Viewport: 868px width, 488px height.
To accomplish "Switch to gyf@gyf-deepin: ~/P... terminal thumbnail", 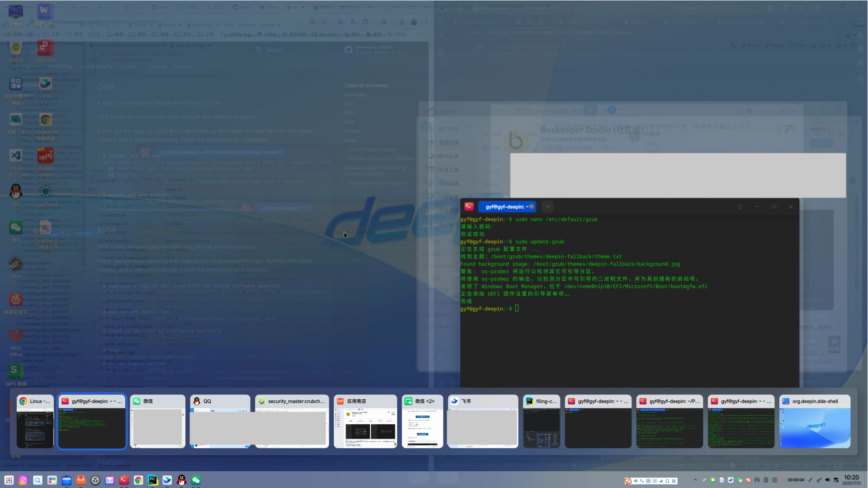I will (670, 421).
